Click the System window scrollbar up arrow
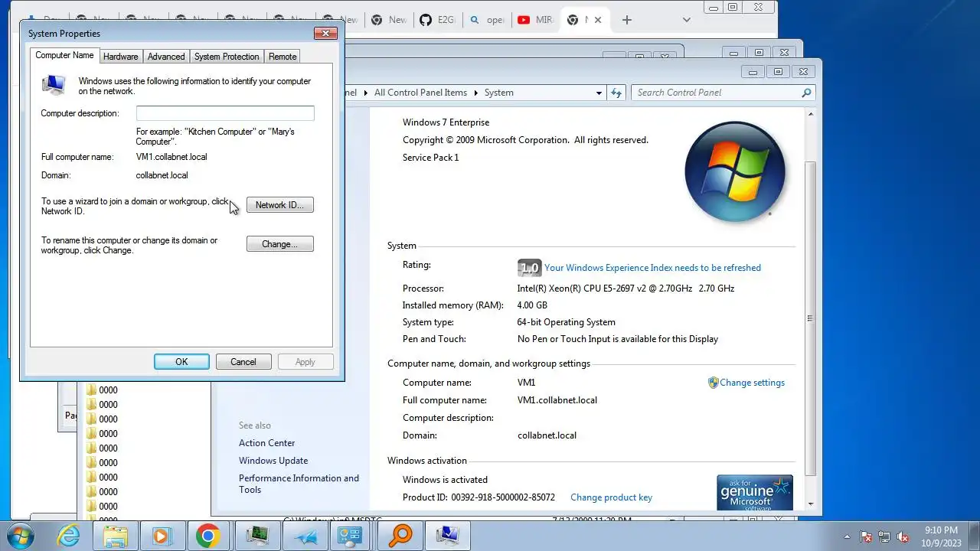Screen dimensions: 980x551 pos(811,114)
